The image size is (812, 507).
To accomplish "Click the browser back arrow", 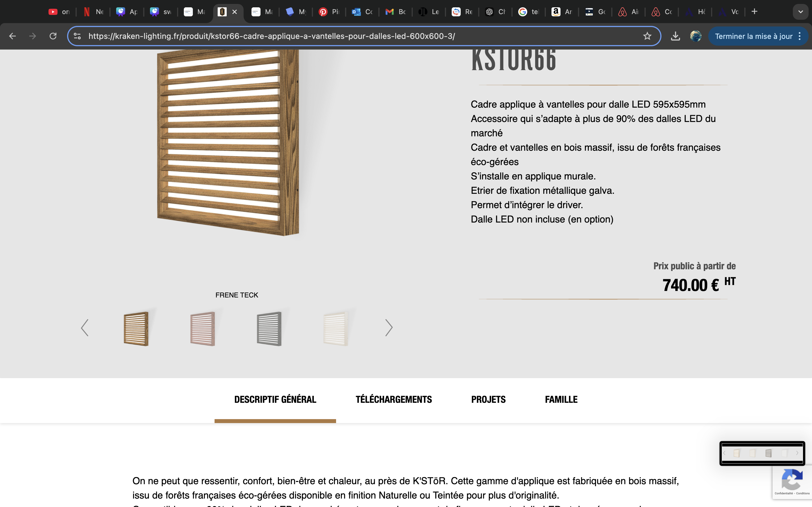I will pyautogui.click(x=12, y=36).
